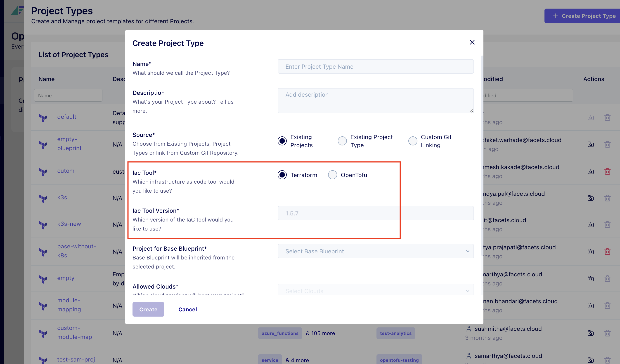Click red trash icon for base-without-k8s row

click(x=607, y=251)
